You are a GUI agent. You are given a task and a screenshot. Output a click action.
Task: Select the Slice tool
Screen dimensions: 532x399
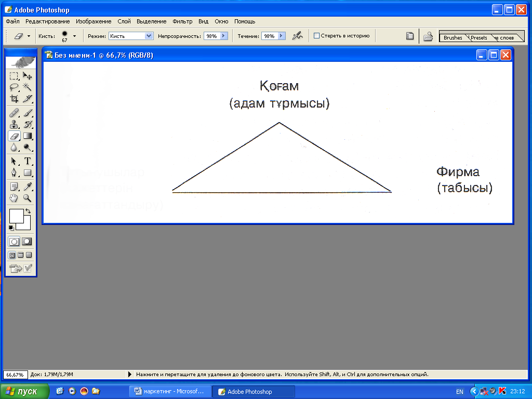pos(28,99)
